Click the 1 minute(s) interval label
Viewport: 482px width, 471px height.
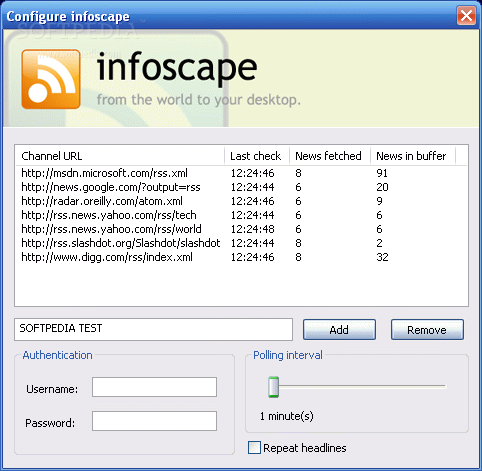(287, 416)
